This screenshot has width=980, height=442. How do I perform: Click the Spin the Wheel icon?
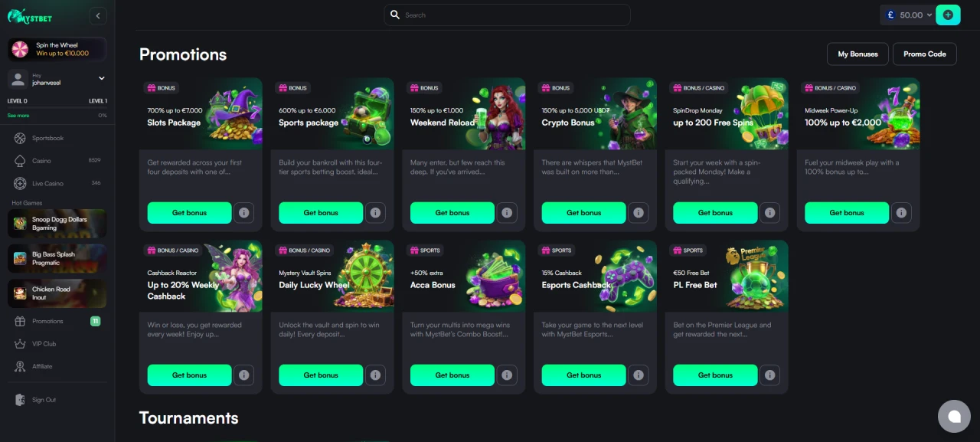tap(20, 50)
